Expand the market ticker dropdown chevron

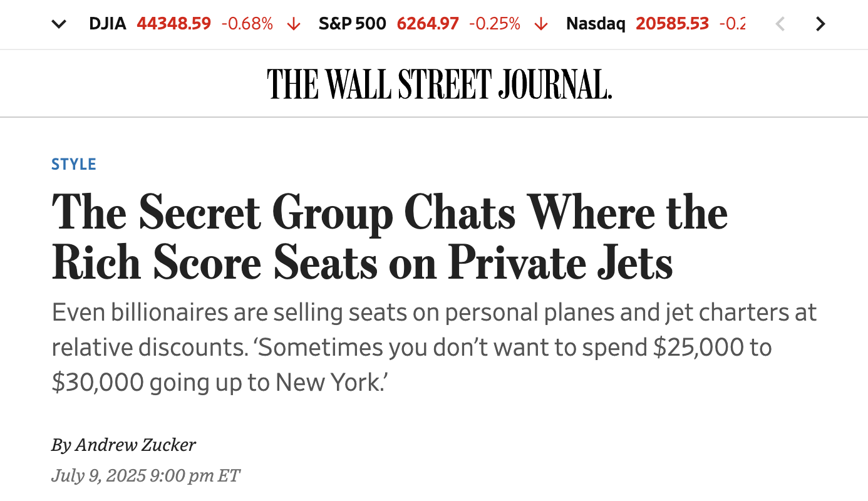click(58, 24)
